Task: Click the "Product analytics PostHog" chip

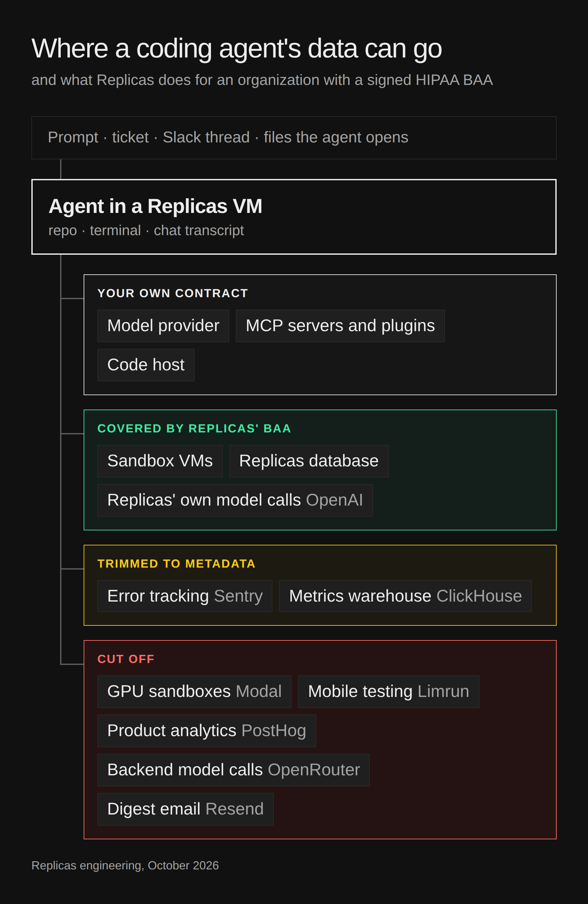Action: 207,731
